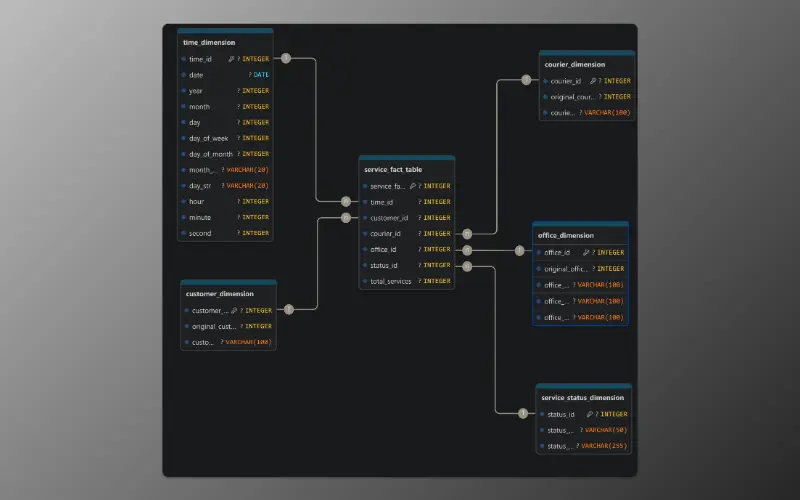Image resolution: width=800 pixels, height=500 pixels.
Task: Click the month_... VARCHAR(20) column
Action: (x=225, y=170)
